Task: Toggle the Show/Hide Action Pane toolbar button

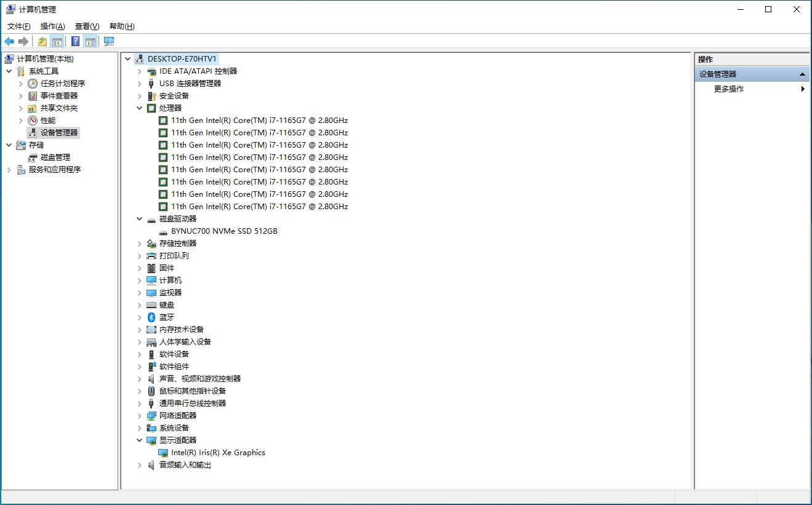Action: point(90,41)
